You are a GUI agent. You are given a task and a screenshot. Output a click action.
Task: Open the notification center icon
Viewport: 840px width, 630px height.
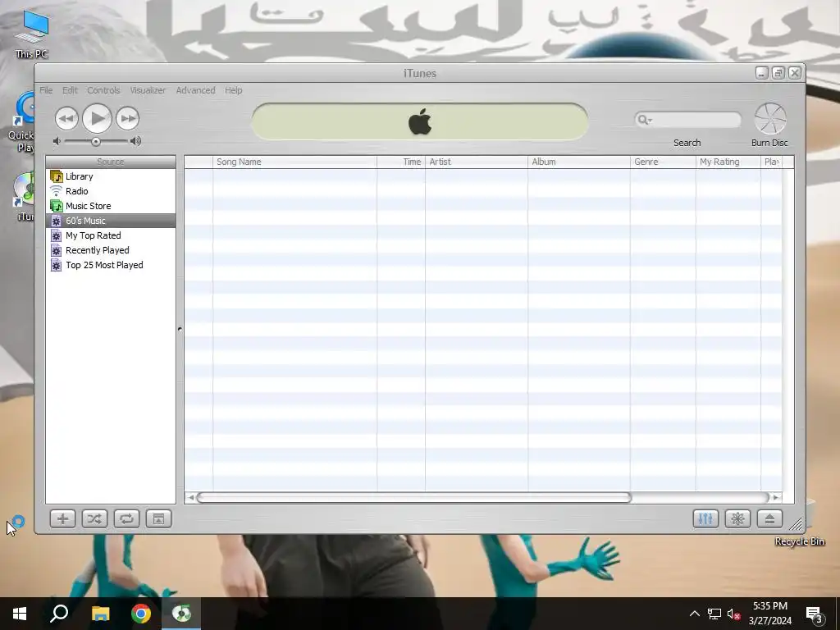[x=815, y=615]
